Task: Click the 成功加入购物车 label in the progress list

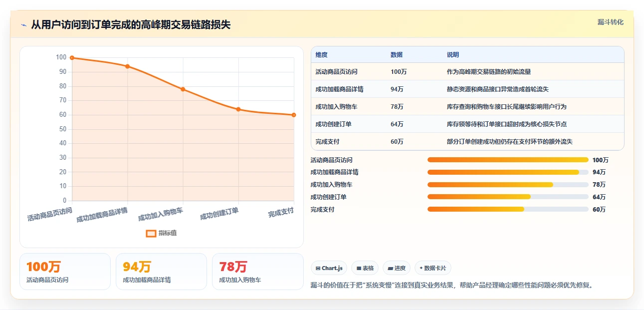Action: point(331,185)
